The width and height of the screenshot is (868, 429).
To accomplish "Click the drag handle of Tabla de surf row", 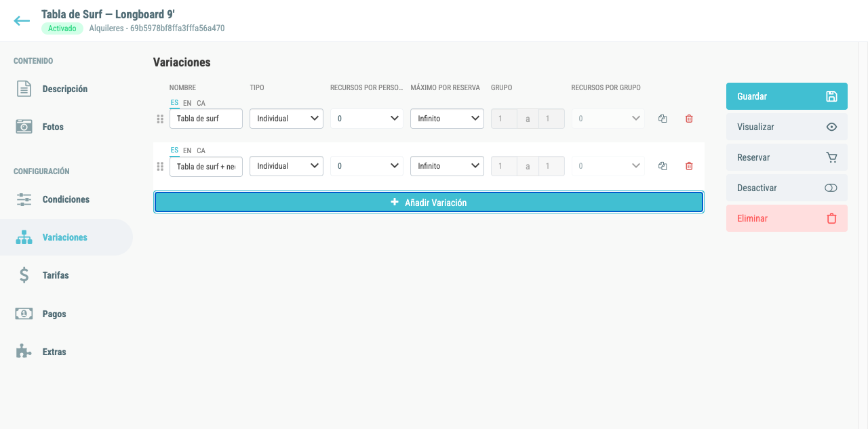I will [161, 119].
